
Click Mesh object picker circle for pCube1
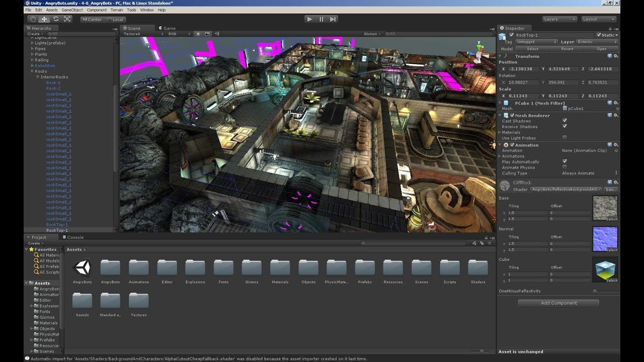pyautogui.click(x=617, y=109)
